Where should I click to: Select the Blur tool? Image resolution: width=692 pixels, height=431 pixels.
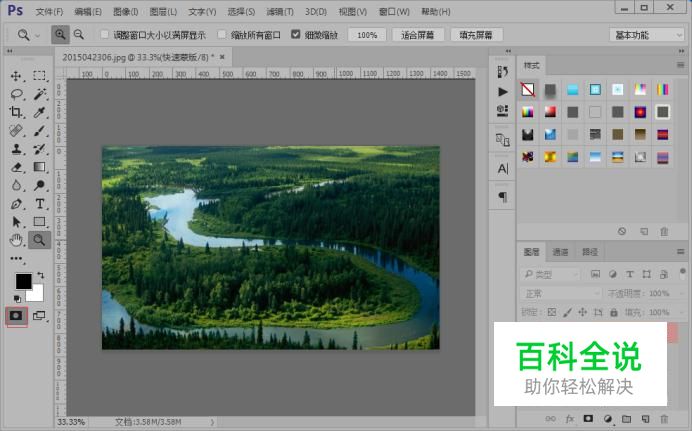pos(16,185)
